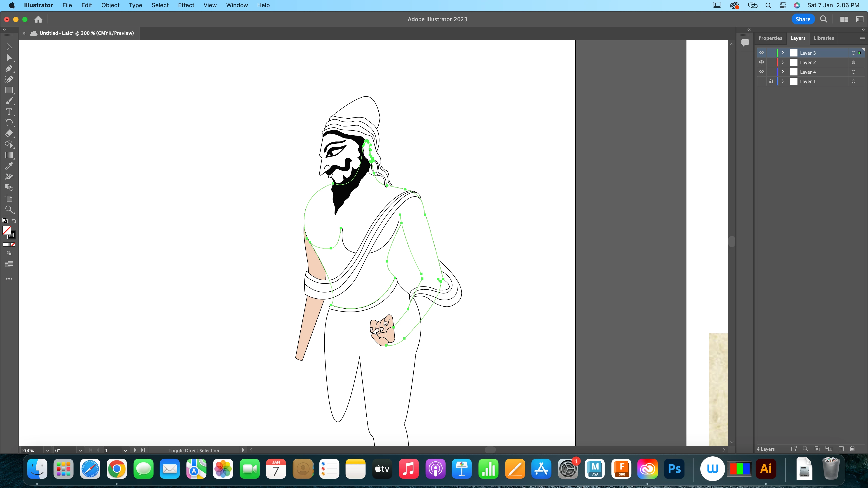Unlock Layer 1 lock icon
868x488 pixels.
[771, 81]
